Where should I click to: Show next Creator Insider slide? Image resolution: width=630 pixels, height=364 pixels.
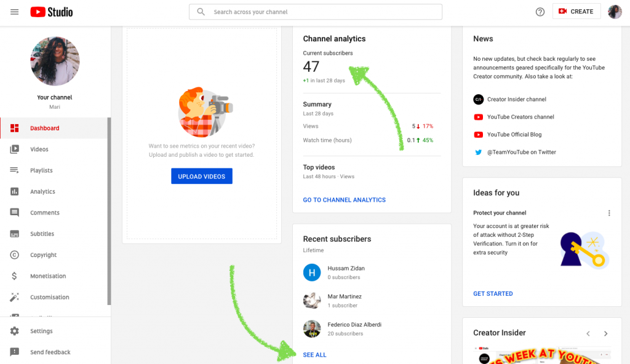[x=606, y=333]
